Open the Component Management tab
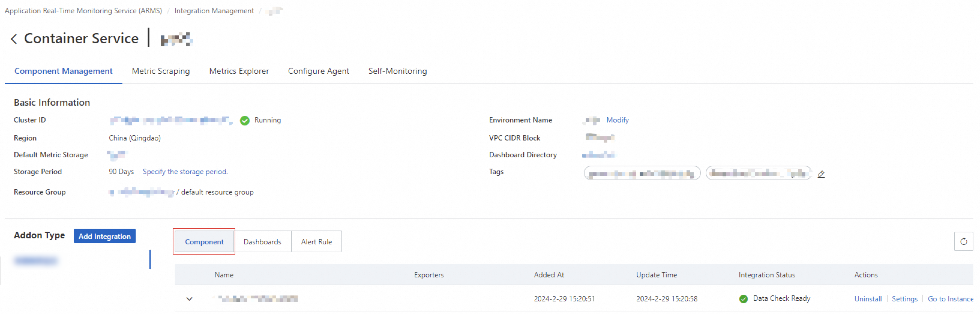 coord(64,71)
